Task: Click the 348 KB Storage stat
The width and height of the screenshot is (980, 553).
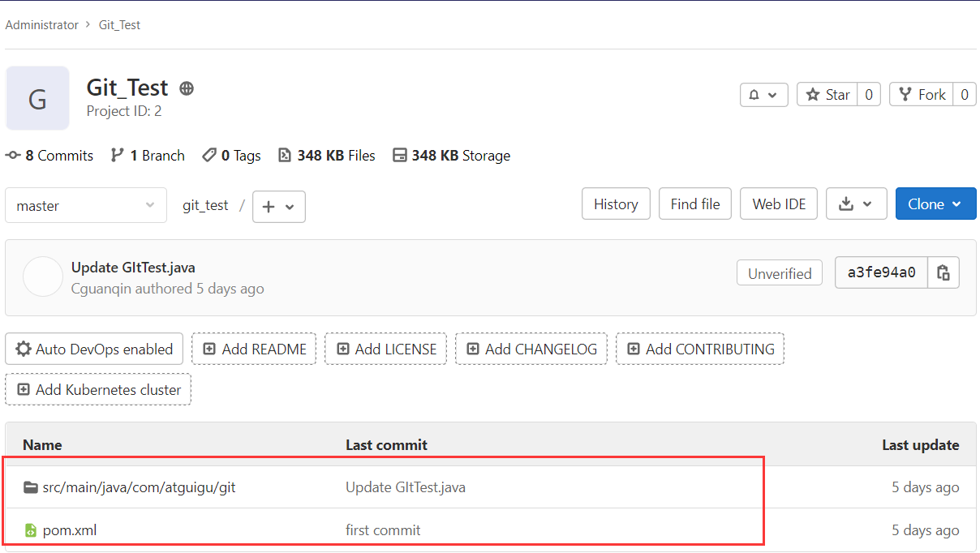Action: coord(452,156)
